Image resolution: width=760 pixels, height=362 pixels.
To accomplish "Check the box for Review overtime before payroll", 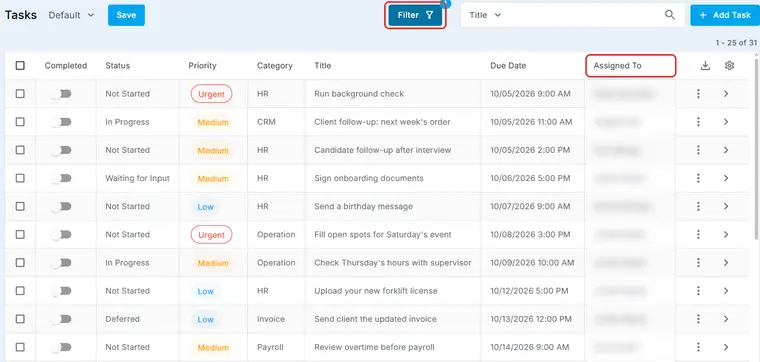I will coord(20,347).
